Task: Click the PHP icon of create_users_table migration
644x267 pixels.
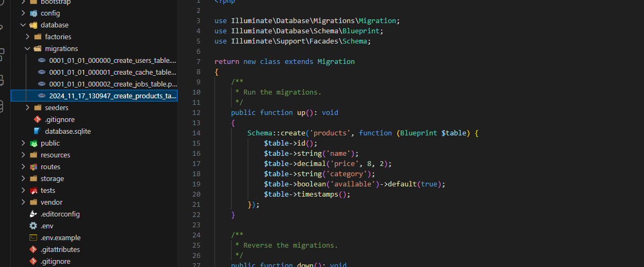Action: 42,61
